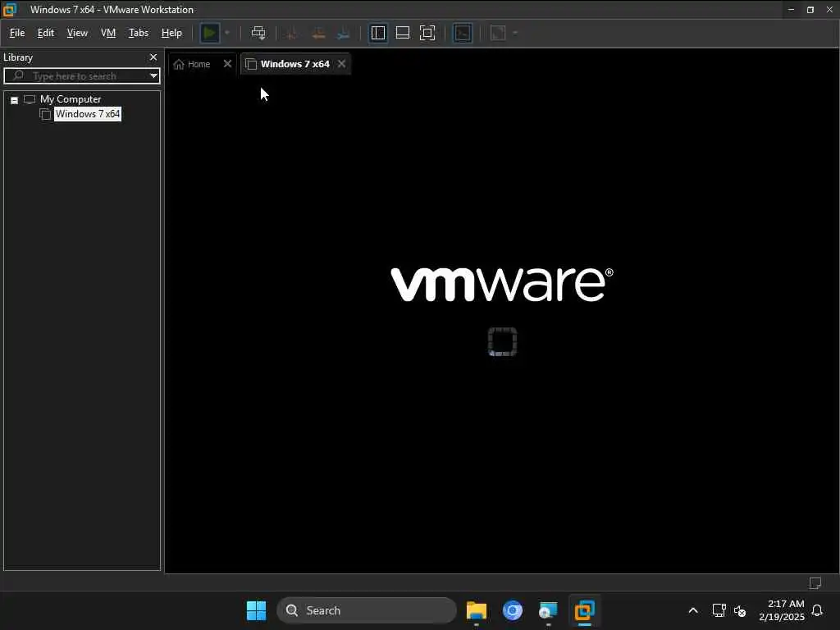Close the Windows 7 x64 tab
Viewport: 840px width, 630px height.
click(x=341, y=64)
